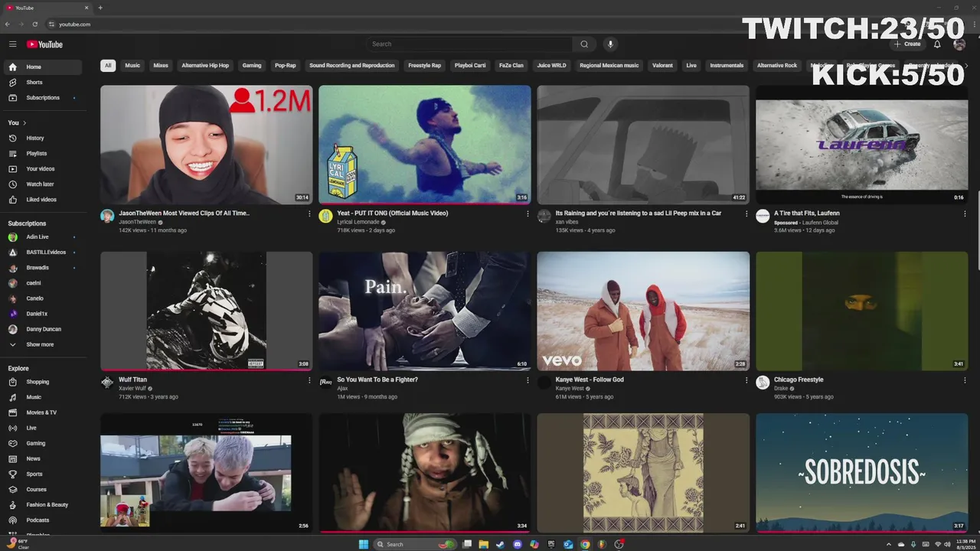This screenshot has height=551, width=980.
Task: Open Your videos
Action: 42,168
